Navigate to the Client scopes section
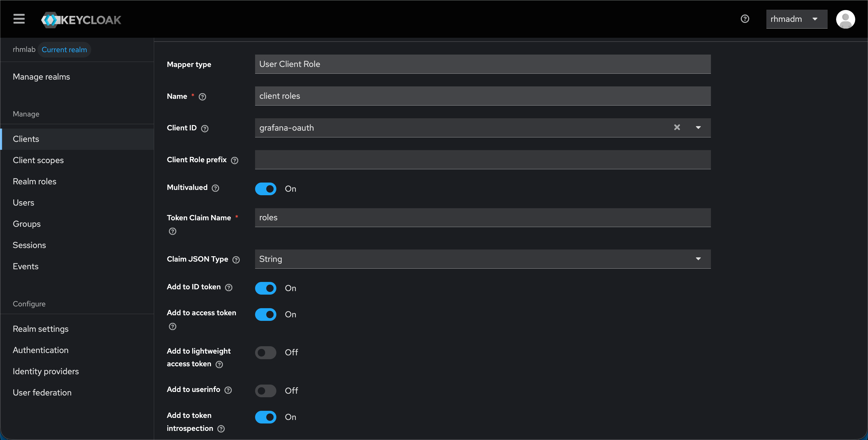The height and width of the screenshot is (440, 868). (x=38, y=160)
